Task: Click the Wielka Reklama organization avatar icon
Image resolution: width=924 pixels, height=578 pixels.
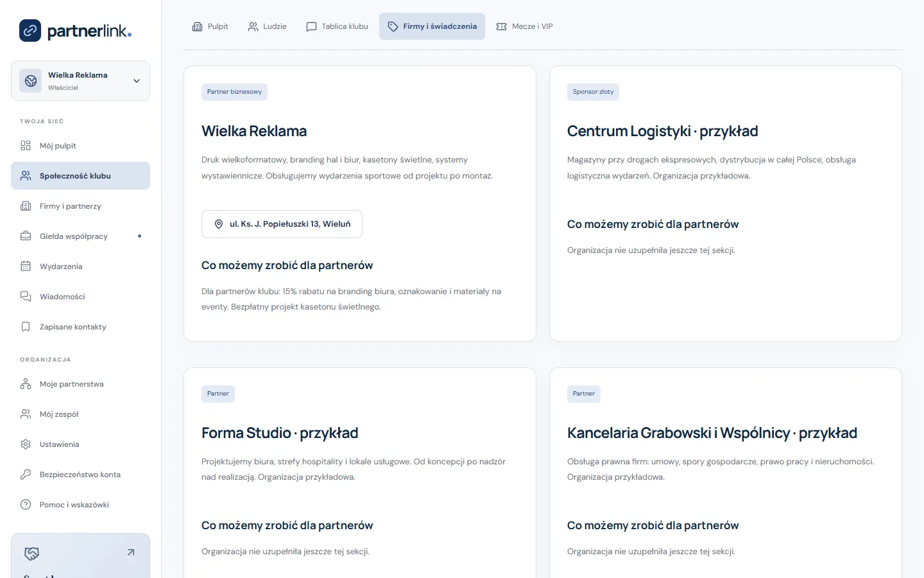Action: [x=31, y=81]
